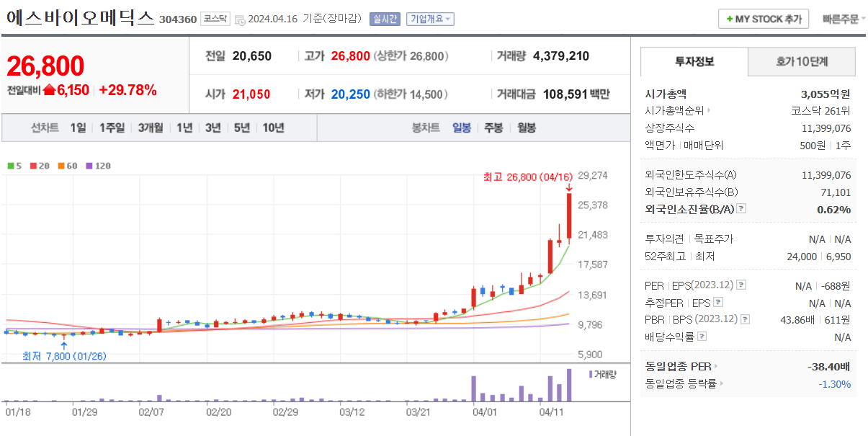This screenshot has width=868, height=436.
Task: Select the 1일 line chart period
Action: [79, 128]
